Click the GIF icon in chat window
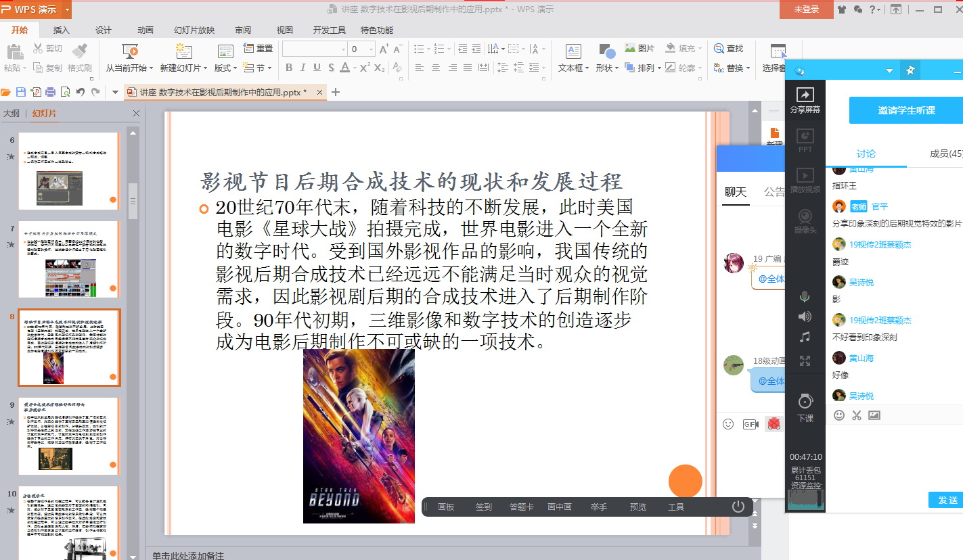This screenshot has width=963, height=560. (751, 424)
